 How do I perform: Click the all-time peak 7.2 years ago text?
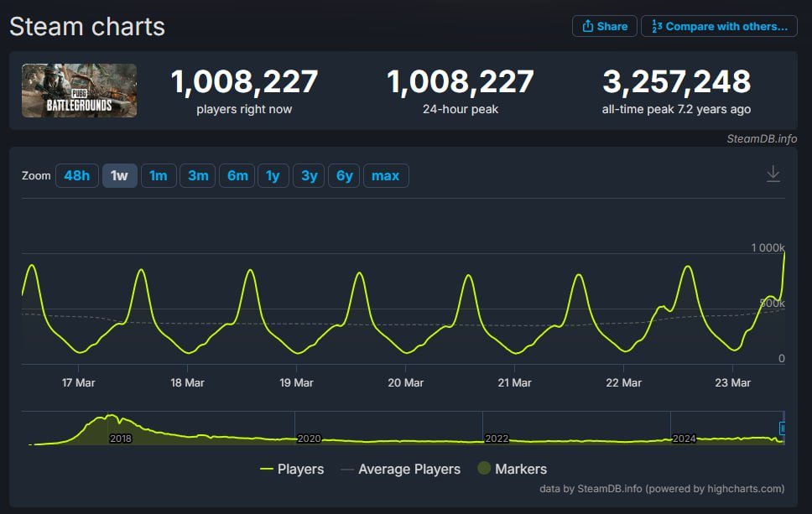[676, 109]
